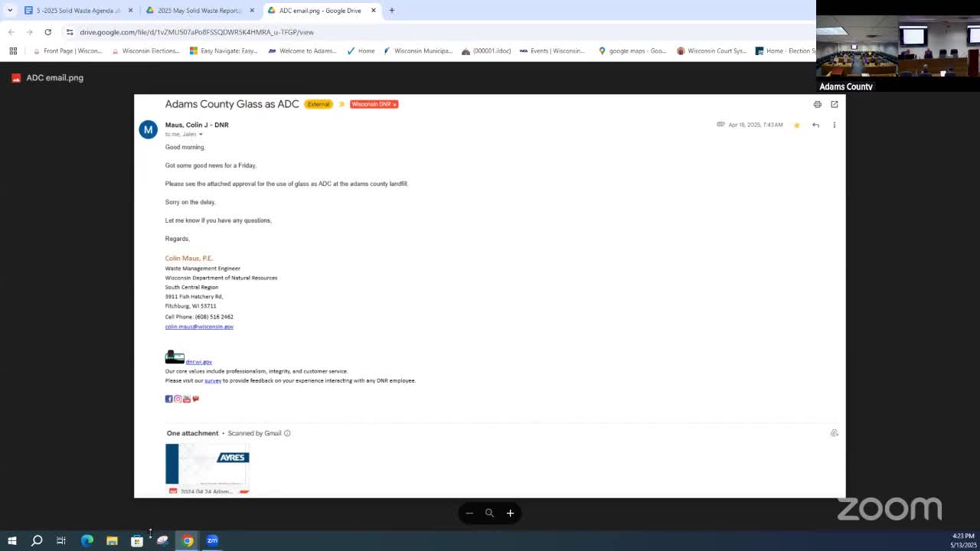Click the YouTube icon in the signature
The height and width of the screenshot is (551, 980).
click(x=187, y=399)
